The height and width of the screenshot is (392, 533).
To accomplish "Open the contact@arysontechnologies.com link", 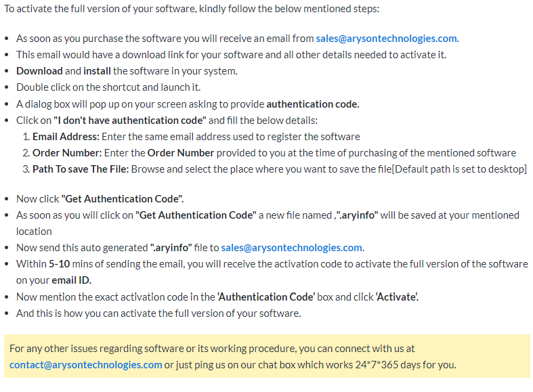I will tap(85, 364).
